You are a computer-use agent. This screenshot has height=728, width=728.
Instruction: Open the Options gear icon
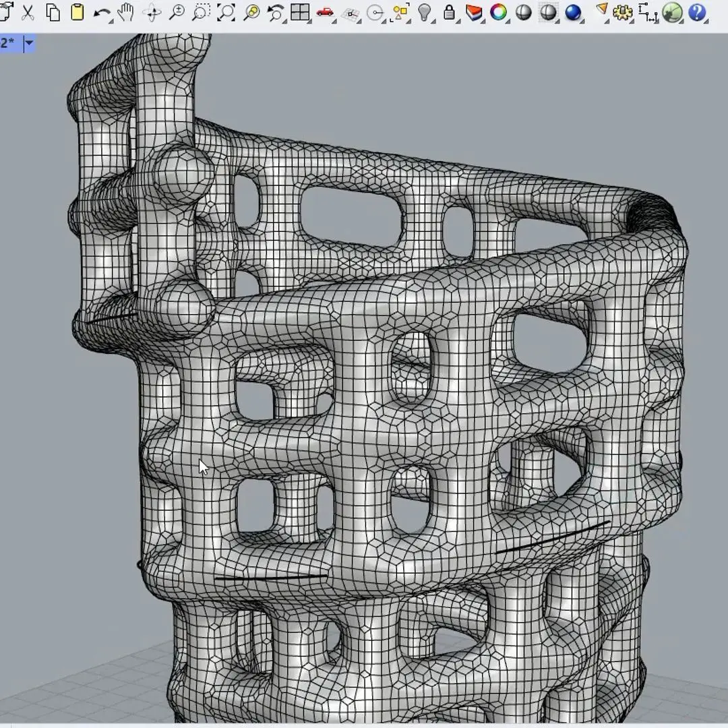(x=622, y=13)
